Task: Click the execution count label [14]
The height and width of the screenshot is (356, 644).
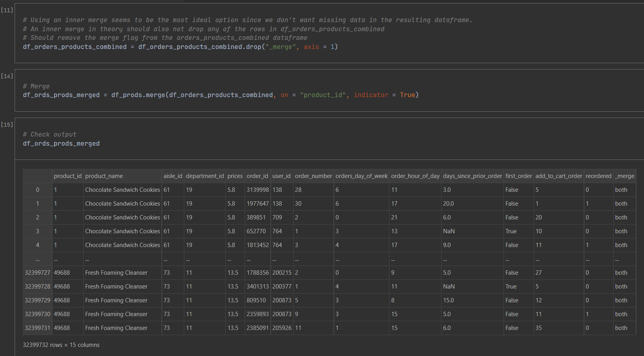Action: click(7, 76)
